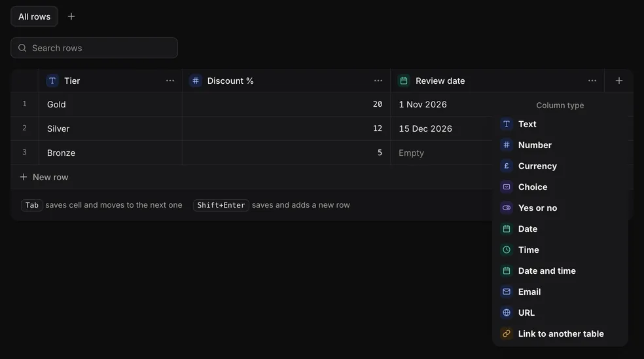Click the plus icon to add a column
The height and width of the screenshot is (359, 644).
click(x=619, y=81)
